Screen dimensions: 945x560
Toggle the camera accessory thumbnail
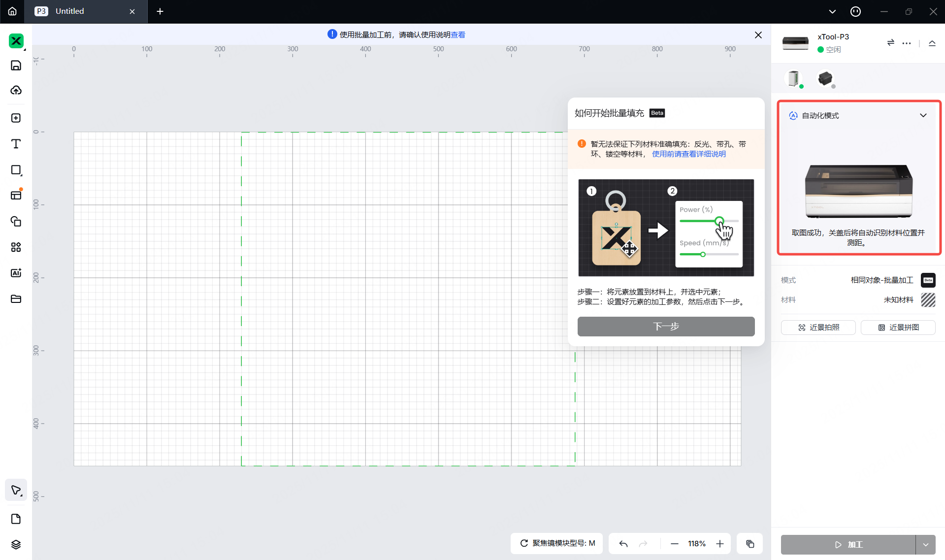(825, 79)
